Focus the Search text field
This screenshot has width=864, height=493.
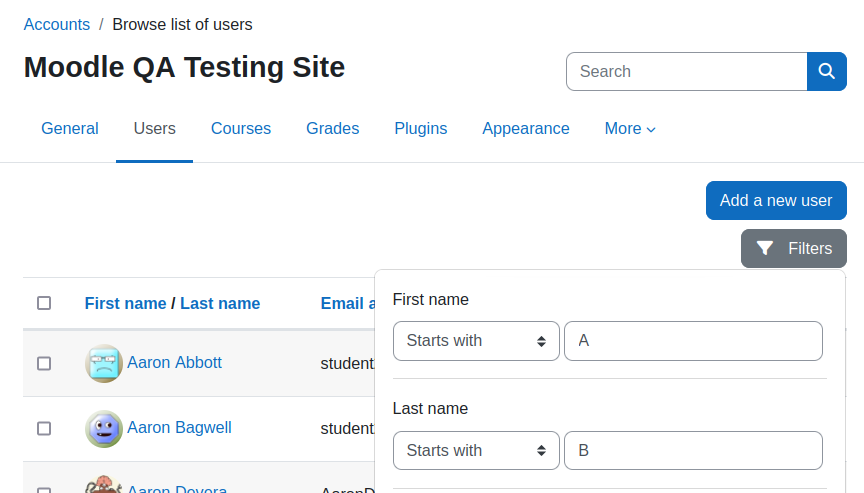687,72
